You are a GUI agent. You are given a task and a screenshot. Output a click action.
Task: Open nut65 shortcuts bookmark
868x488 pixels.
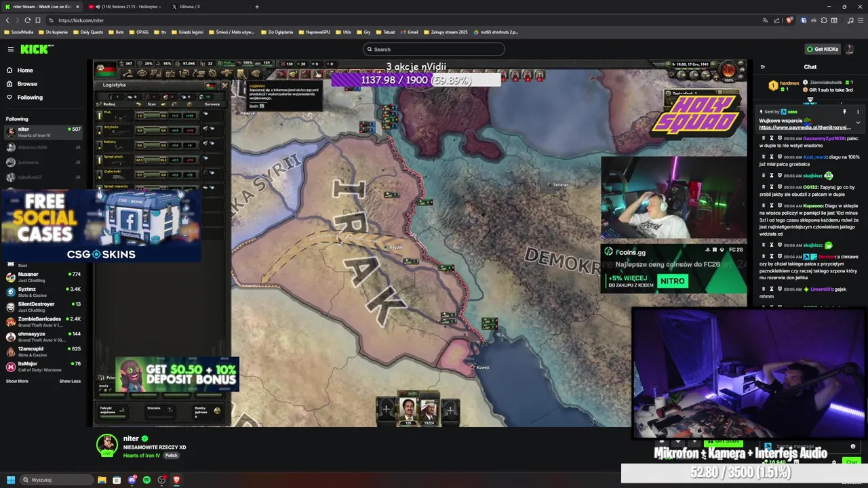[x=496, y=32]
